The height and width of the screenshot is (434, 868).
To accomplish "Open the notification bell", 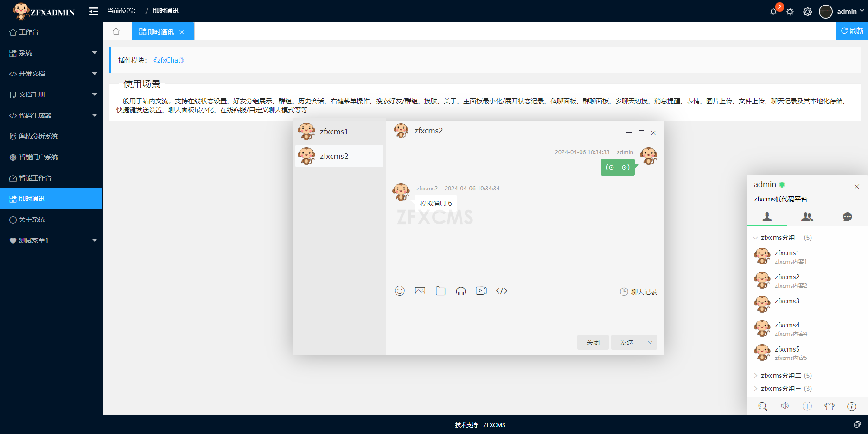I will coord(773,12).
